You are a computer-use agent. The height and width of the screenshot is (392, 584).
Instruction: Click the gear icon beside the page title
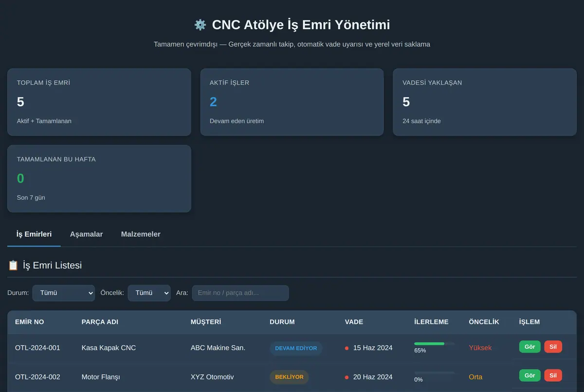200,25
